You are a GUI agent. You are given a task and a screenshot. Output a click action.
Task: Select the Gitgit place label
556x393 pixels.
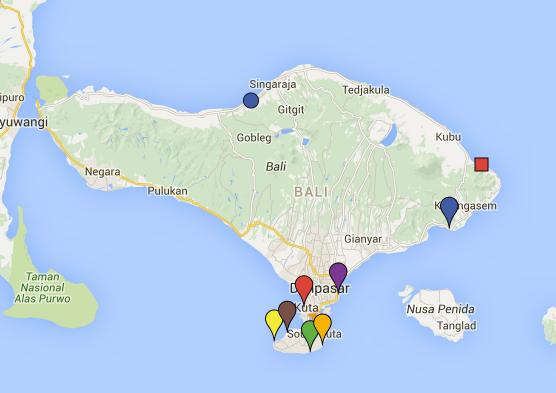(x=291, y=110)
